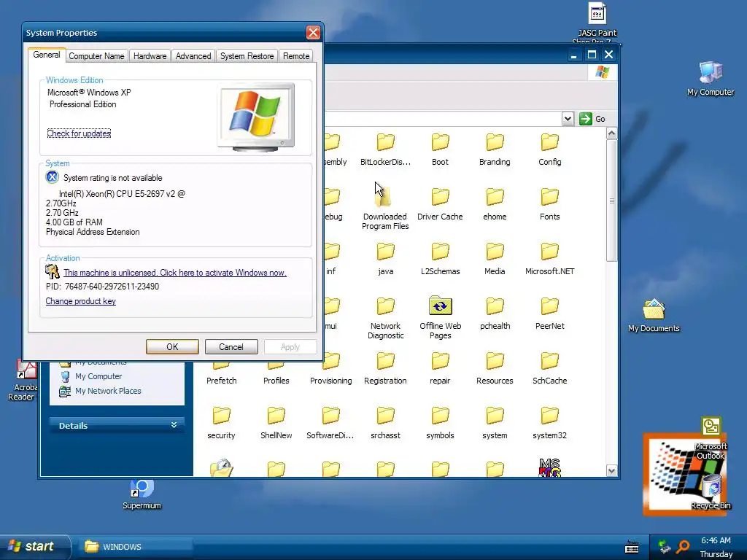Open the Start menu
747x560 pixels.
coord(34,546)
